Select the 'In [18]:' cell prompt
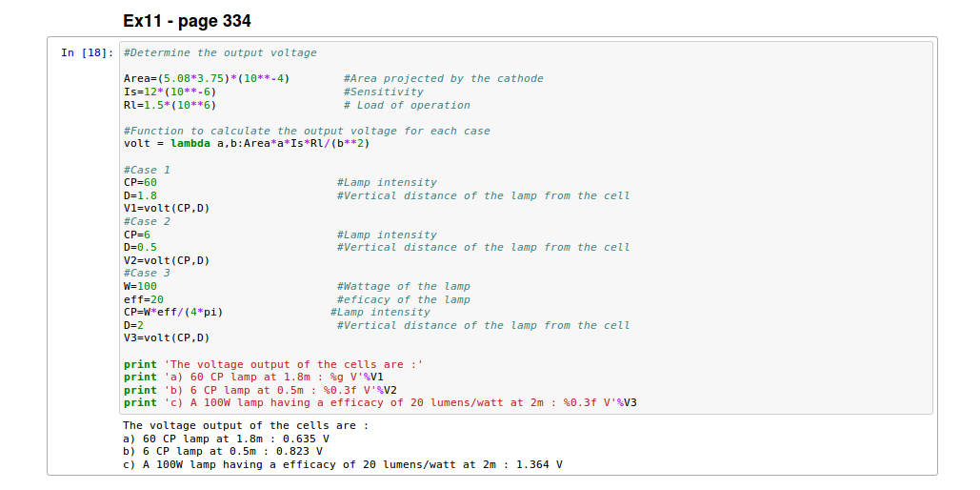Screen dimensions: 980x490 (87, 52)
